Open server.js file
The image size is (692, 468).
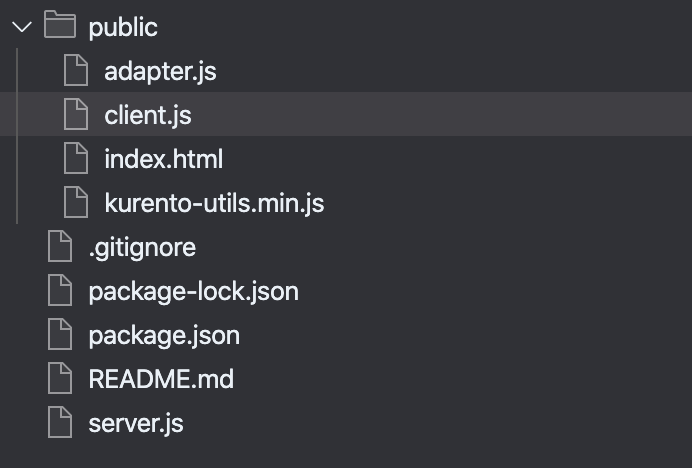click(x=136, y=423)
